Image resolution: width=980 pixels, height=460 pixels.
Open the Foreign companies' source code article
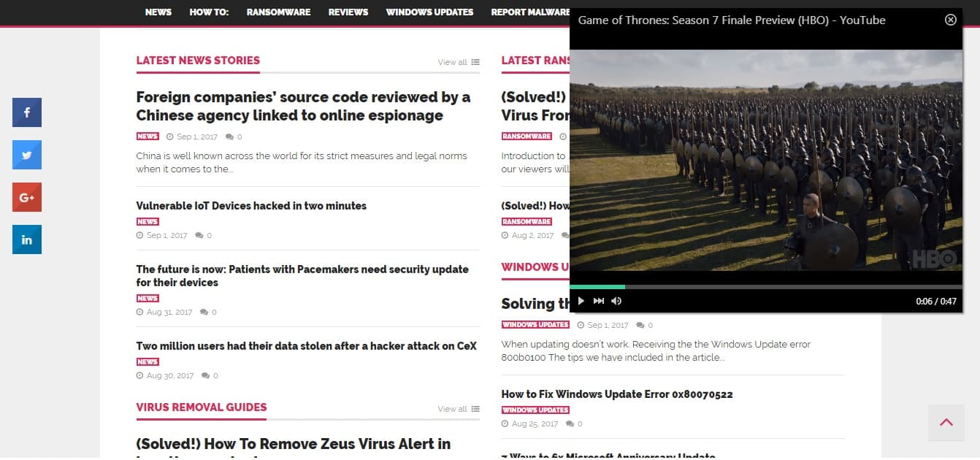(303, 107)
